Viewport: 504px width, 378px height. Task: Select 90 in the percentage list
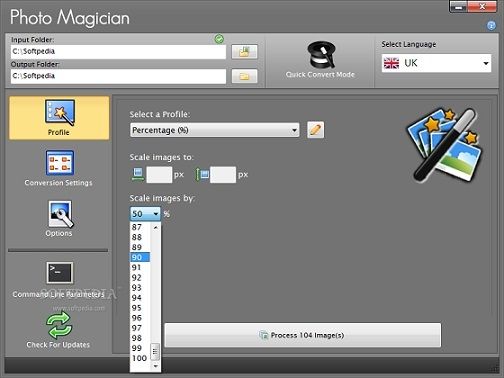[140, 257]
